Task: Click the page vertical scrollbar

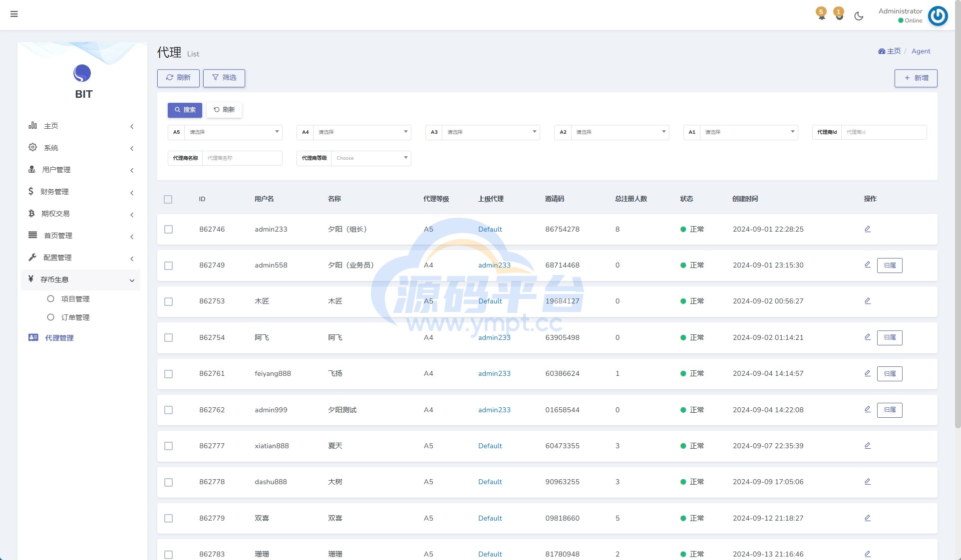Action: click(x=957, y=215)
